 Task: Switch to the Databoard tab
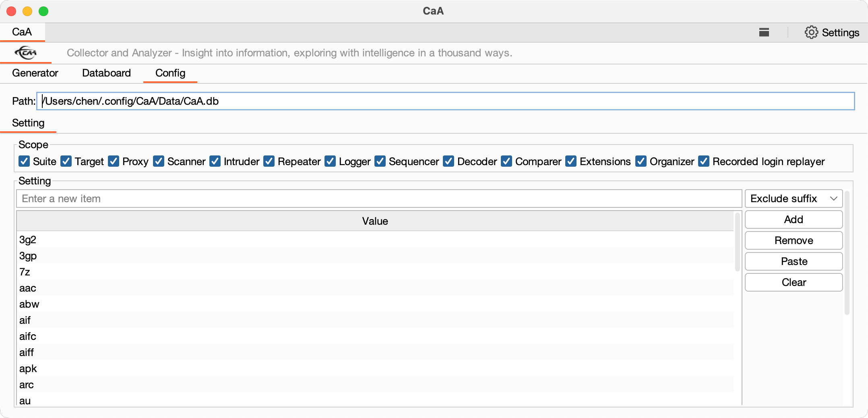pyautogui.click(x=106, y=73)
